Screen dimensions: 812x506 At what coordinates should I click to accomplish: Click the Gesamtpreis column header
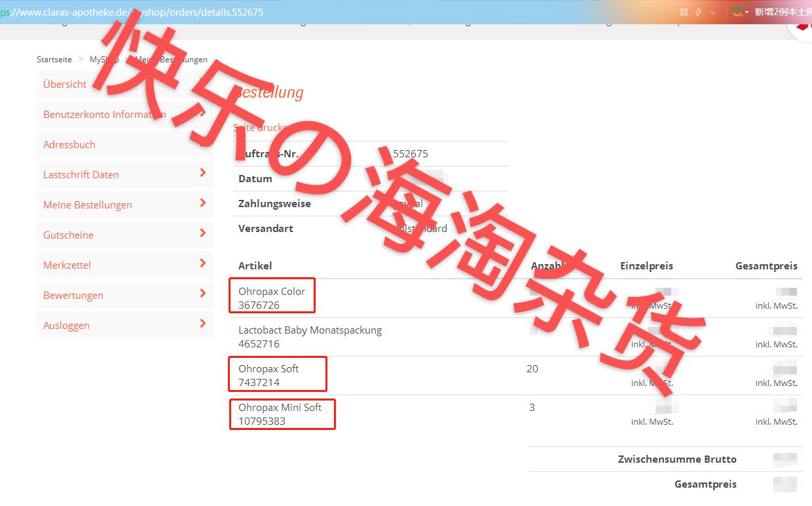point(766,265)
